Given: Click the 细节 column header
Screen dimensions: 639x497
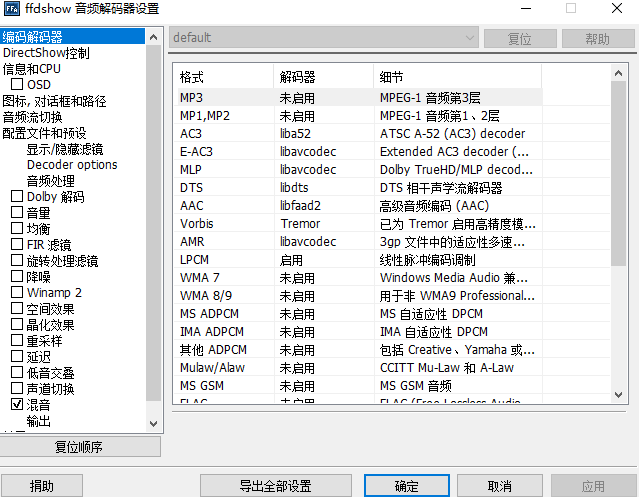Looking at the screenshot, I should coord(458,77).
